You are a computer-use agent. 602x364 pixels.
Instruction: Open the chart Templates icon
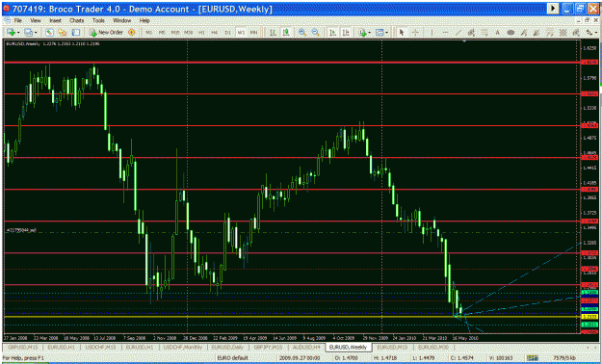380,33
